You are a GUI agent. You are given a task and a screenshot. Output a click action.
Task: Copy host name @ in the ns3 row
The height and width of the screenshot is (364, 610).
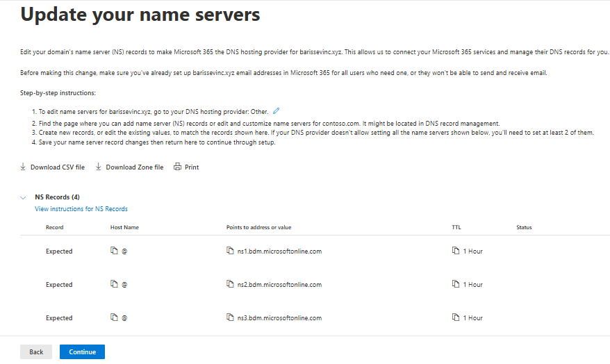(114, 317)
